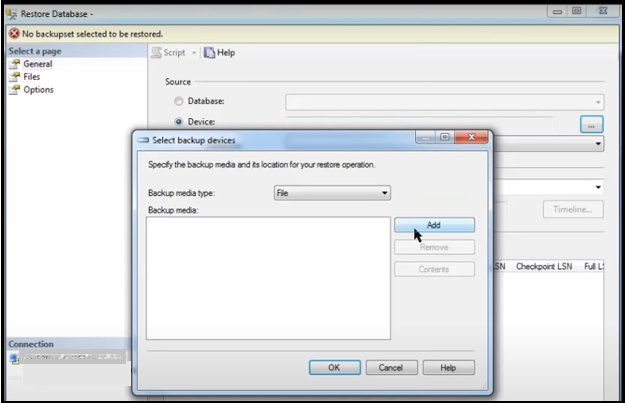Click the Script toolbar icon

(156, 53)
